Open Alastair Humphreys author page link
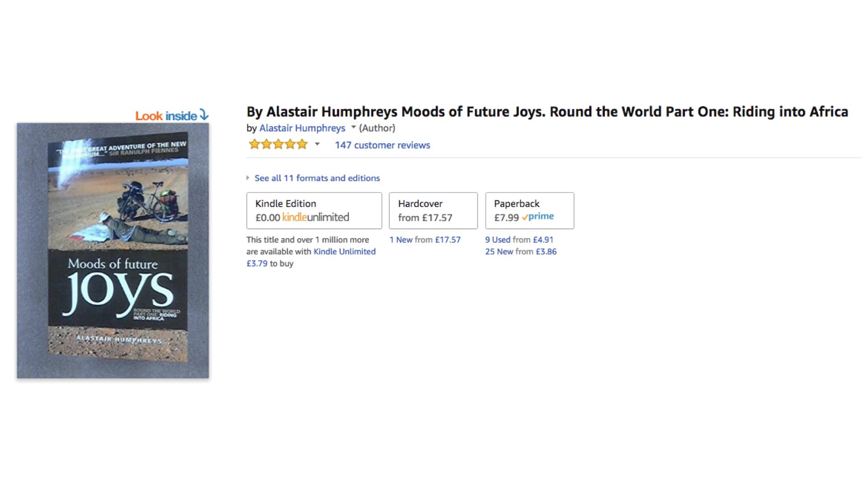The height and width of the screenshot is (488, 868). [x=302, y=128]
